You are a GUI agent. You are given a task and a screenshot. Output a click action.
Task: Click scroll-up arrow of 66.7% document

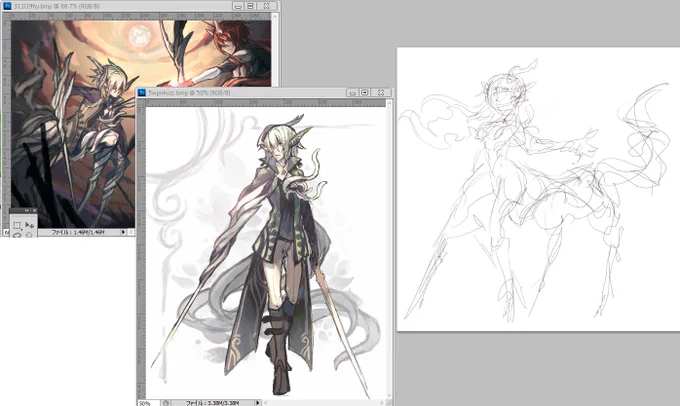275,16
